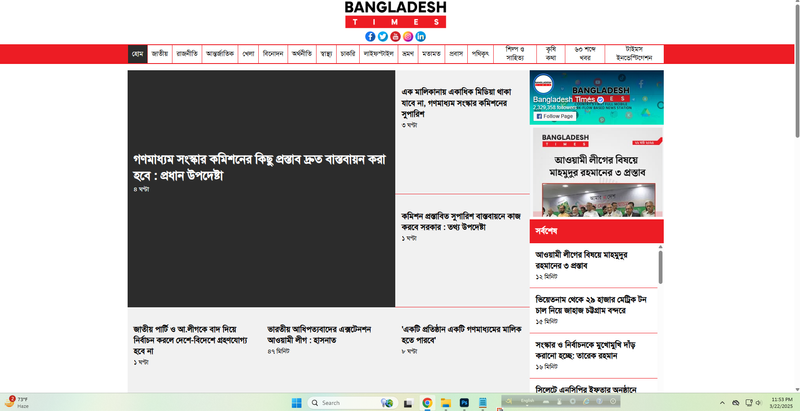Open the Facebook social icon
Viewport: 800px width, 411px height.
[370, 37]
